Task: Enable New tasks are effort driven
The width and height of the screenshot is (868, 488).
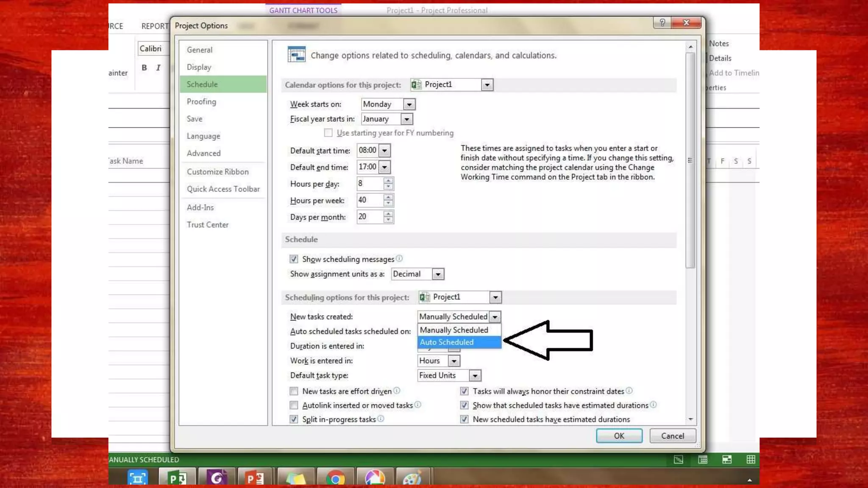Action: coord(294,391)
